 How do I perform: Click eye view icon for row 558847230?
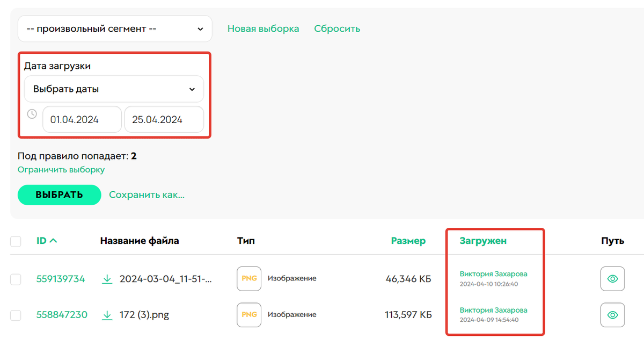612,315
